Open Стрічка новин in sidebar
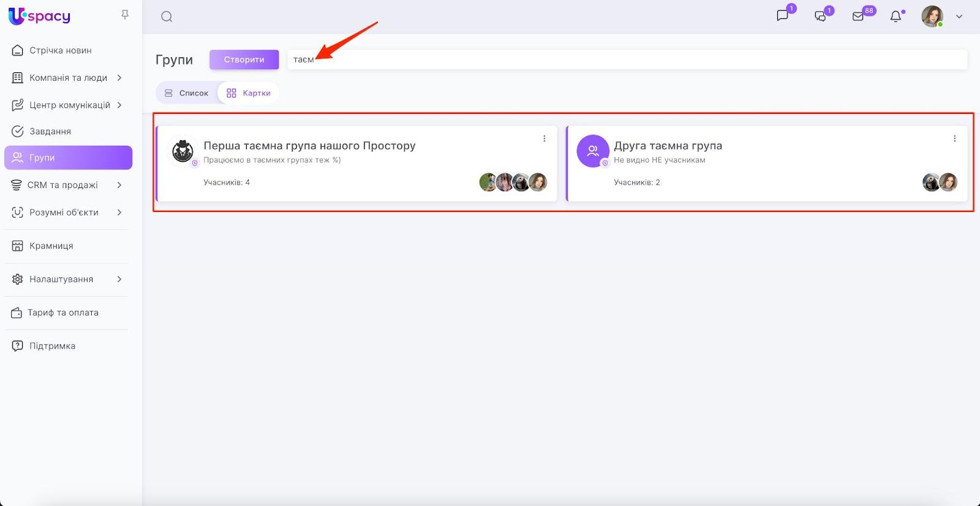Image resolution: width=980 pixels, height=506 pixels. tap(61, 50)
